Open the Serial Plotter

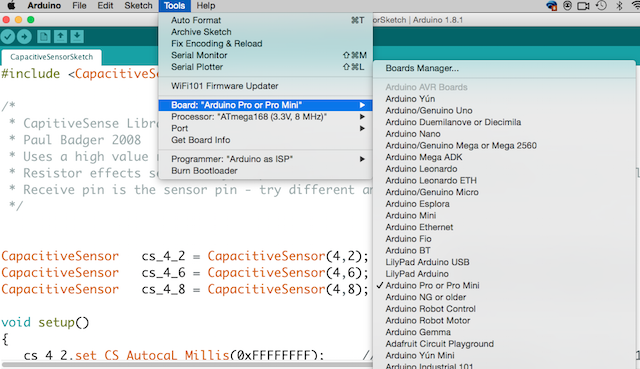pos(265,67)
